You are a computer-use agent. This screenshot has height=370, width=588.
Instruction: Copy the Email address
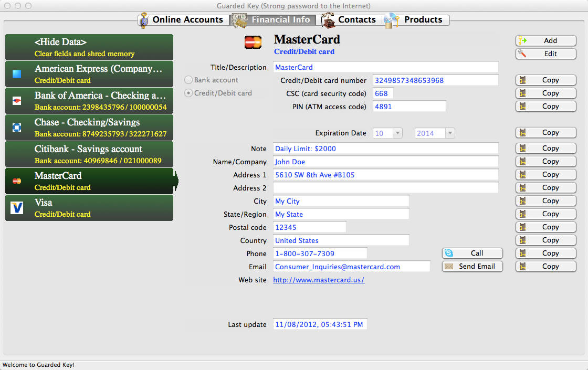(545, 266)
